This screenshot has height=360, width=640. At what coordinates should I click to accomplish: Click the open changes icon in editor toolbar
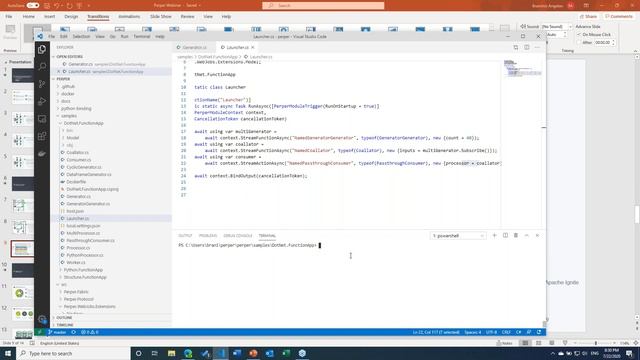tap(516, 47)
